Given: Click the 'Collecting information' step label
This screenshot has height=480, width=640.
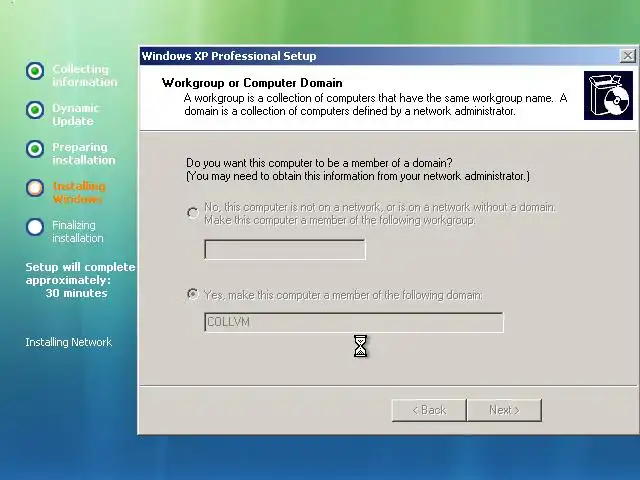Looking at the screenshot, I should 84,76.
